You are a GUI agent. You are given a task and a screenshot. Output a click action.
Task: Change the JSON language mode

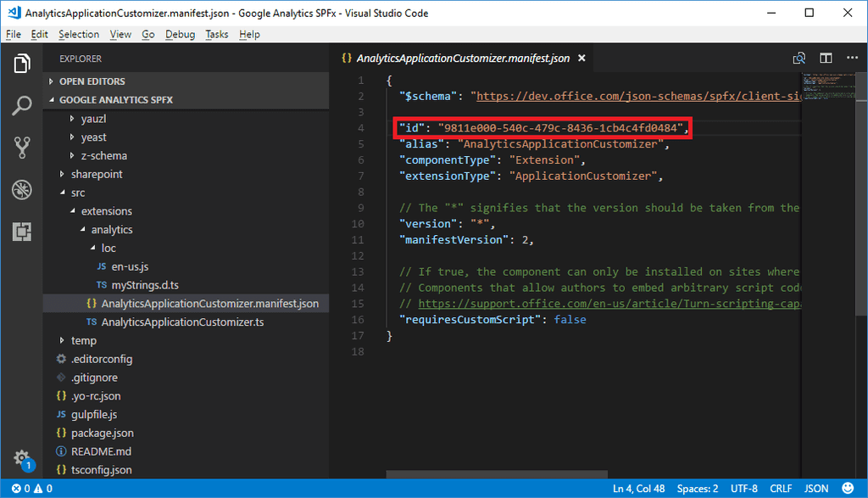click(x=816, y=489)
